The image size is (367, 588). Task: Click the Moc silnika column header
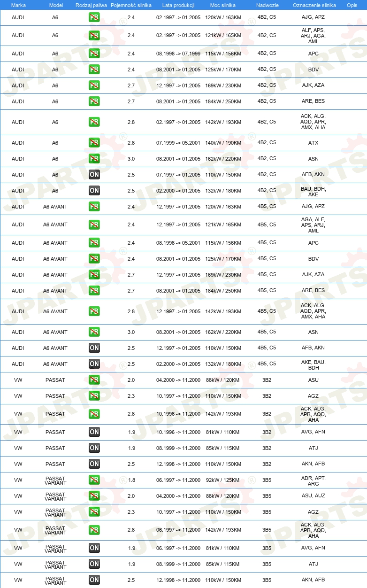pyautogui.click(x=223, y=5)
